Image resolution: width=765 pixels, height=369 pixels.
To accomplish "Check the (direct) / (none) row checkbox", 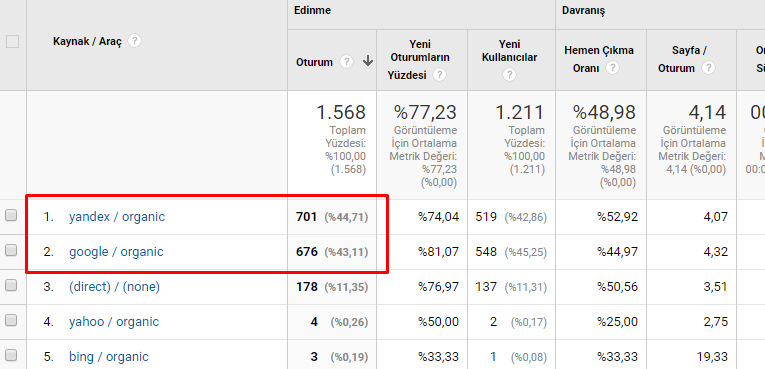I will tap(11, 286).
